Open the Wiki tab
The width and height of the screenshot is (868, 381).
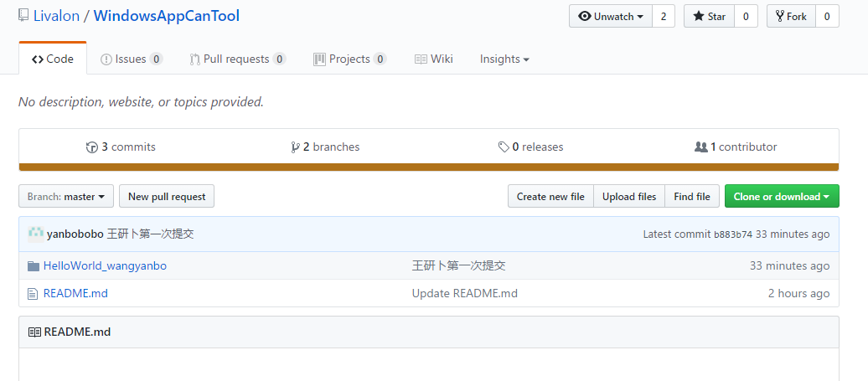point(434,59)
